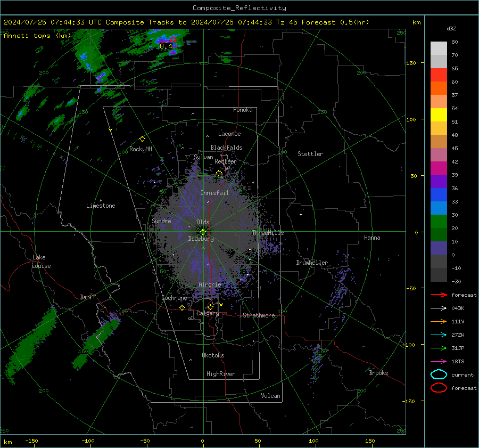The height and width of the screenshot is (448, 479).
Task: Click the cyan 27ZW arrow legend icon
Action: click(439, 335)
